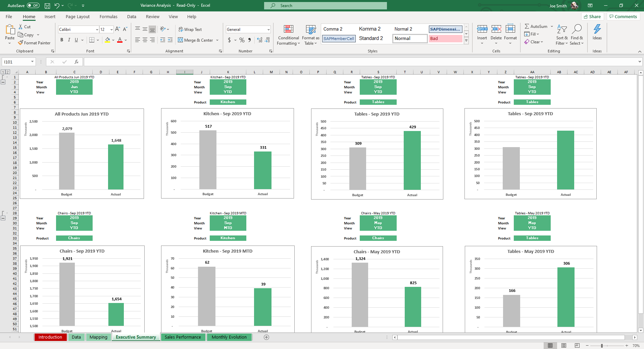Click the Cut scissors icon
This screenshot has width=644, height=349.
[20, 27]
